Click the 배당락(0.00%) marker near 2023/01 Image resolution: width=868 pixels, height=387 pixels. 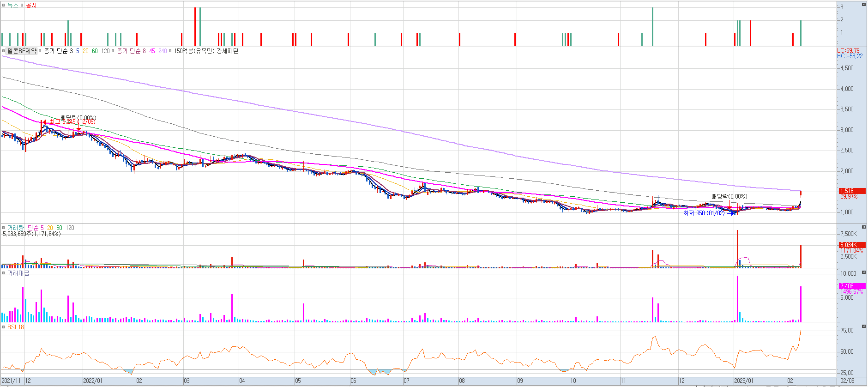tap(729, 196)
